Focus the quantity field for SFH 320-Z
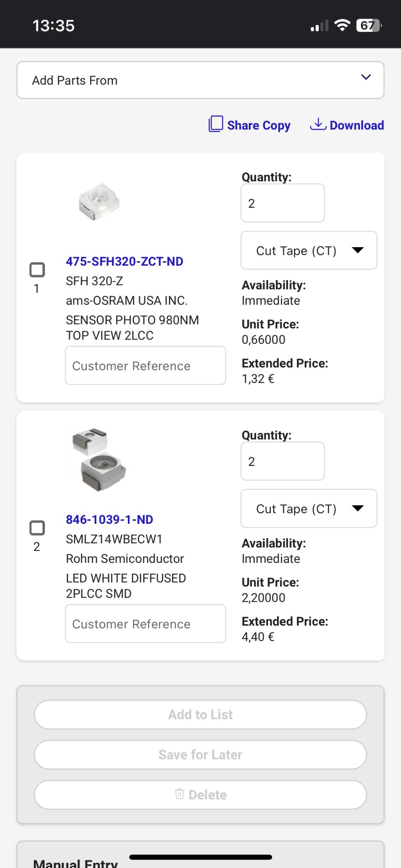Screen dimensions: 401x868 tap(283, 203)
